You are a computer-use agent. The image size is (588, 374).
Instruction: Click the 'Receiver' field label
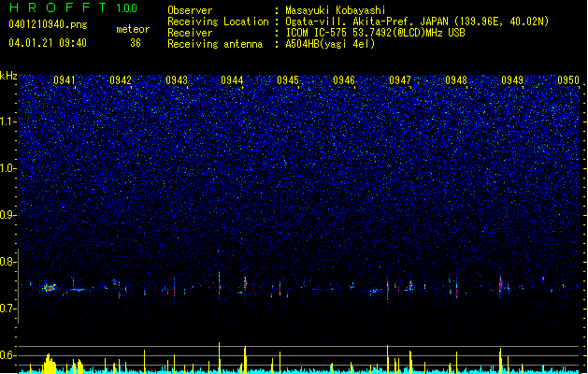click(190, 33)
